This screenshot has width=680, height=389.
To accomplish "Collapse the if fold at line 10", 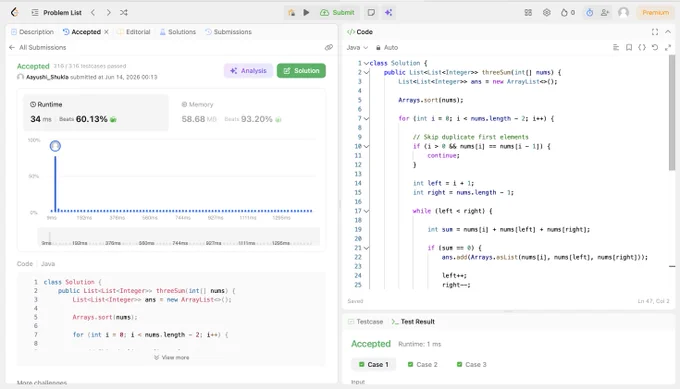I will (x=366, y=146).
